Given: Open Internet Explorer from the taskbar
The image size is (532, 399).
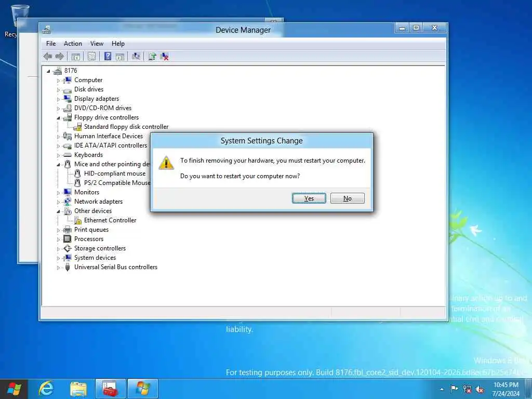Looking at the screenshot, I should [x=46, y=389].
